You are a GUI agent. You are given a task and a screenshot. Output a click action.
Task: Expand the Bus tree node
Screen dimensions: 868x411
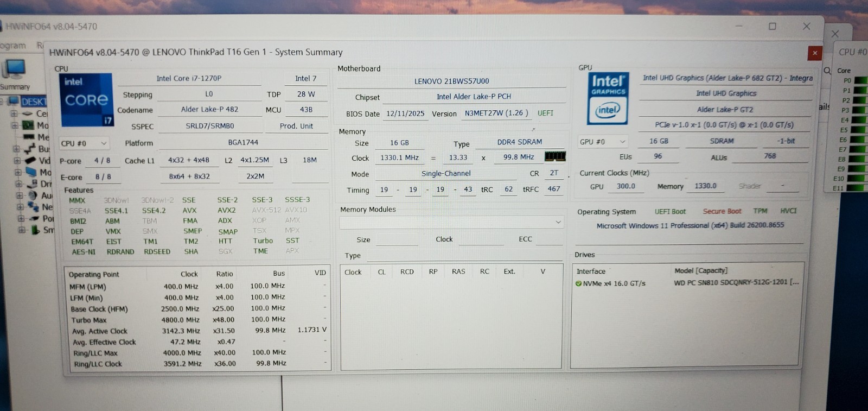click(x=17, y=149)
